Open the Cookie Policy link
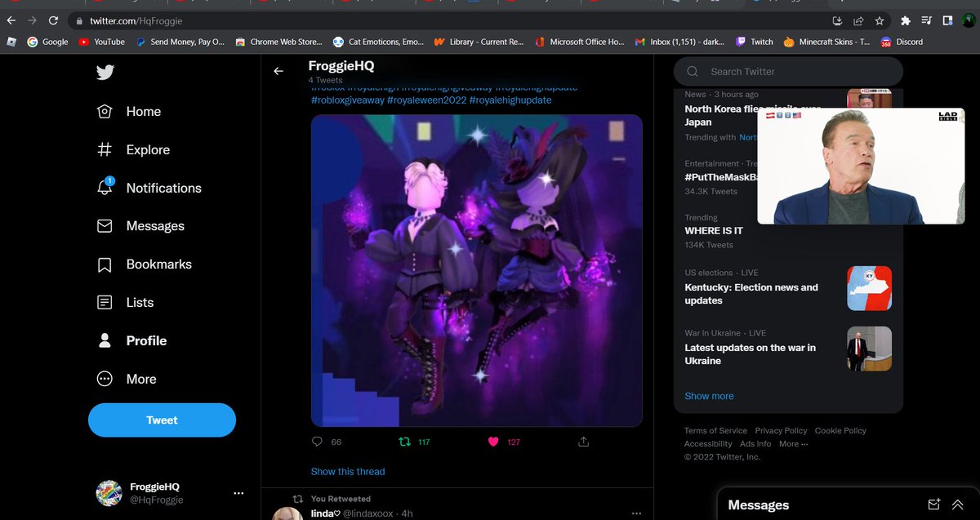 [x=840, y=430]
